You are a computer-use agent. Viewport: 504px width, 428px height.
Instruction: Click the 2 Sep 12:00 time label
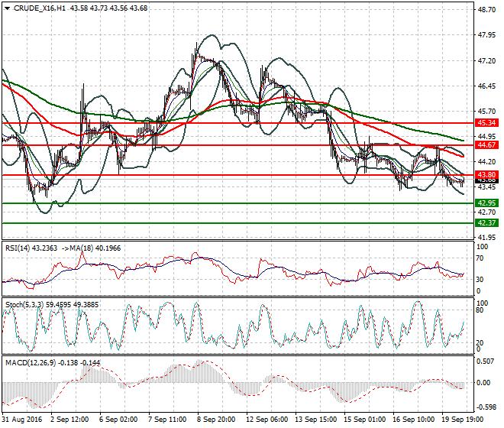[x=69, y=420]
